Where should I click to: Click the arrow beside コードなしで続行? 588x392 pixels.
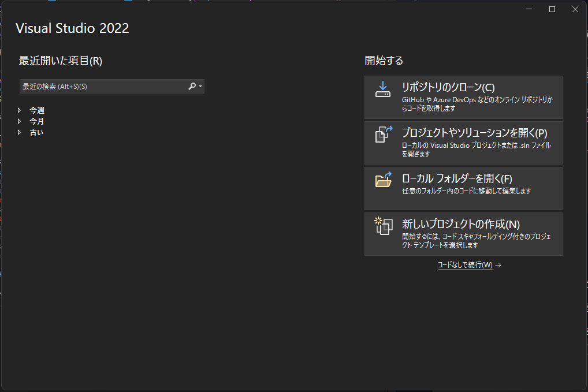click(x=497, y=264)
